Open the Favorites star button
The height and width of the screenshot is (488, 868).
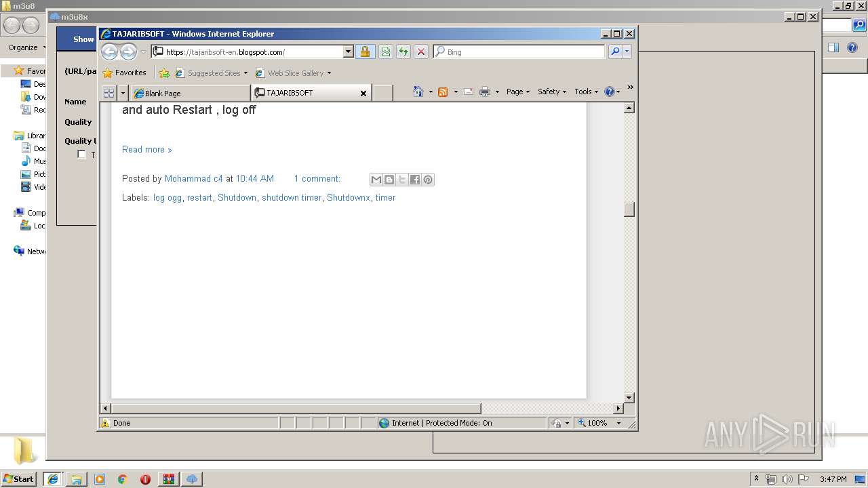124,73
